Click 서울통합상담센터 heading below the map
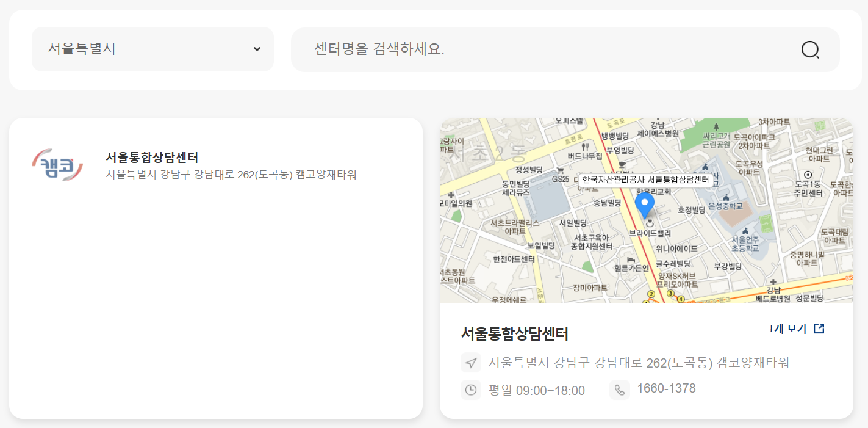868x428 pixels. [515, 333]
